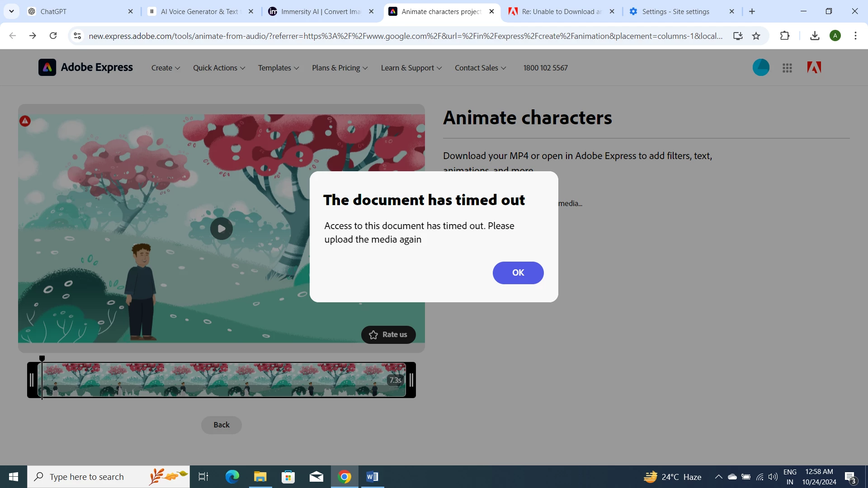Open Microsoft Word from taskbar
868x488 pixels.
coord(372,477)
